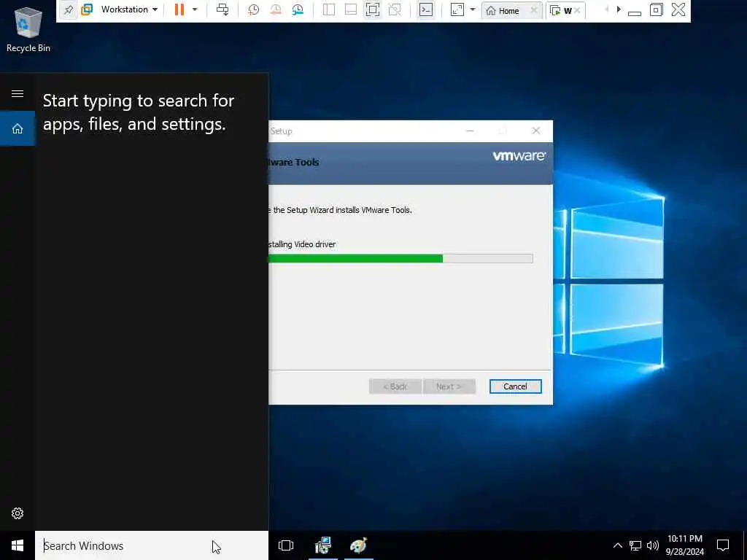Open the Action Center notification icon
747x560 pixels.
pos(723,545)
